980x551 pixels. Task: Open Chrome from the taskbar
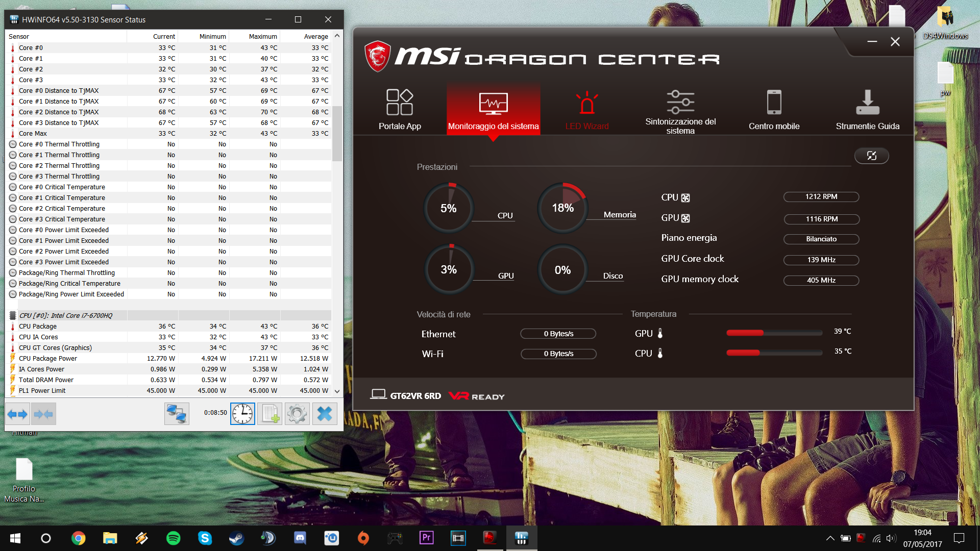[78, 538]
